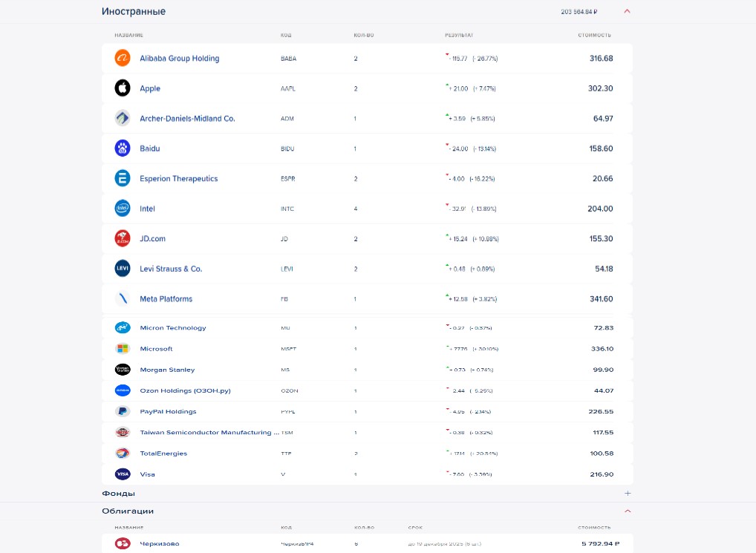Image resolution: width=756 pixels, height=553 pixels.
Task: Collapse the Облигации section with its chevron
Action: point(628,511)
